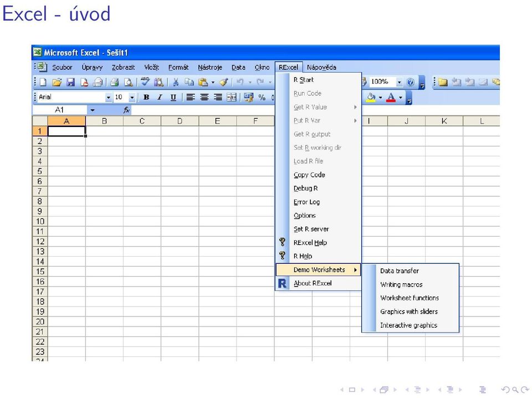This screenshot has width=532, height=398.
Task: Click the Redo arrow icon
Action: [260, 82]
